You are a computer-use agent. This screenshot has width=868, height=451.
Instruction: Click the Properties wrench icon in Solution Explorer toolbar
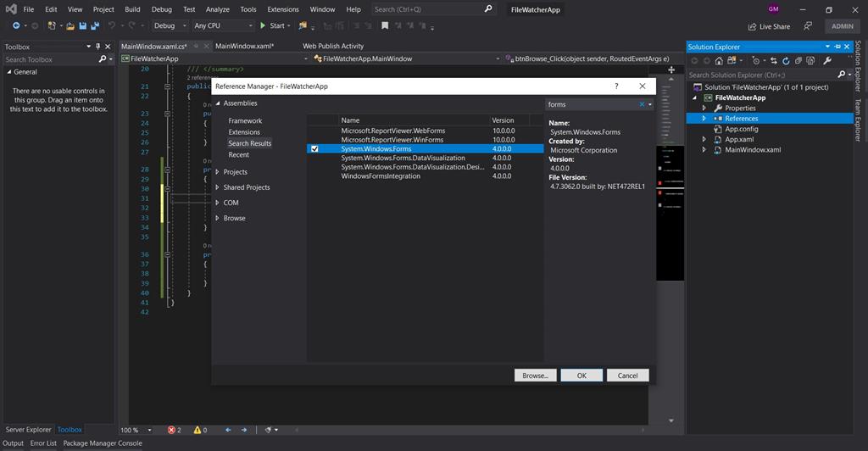pos(827,61)
